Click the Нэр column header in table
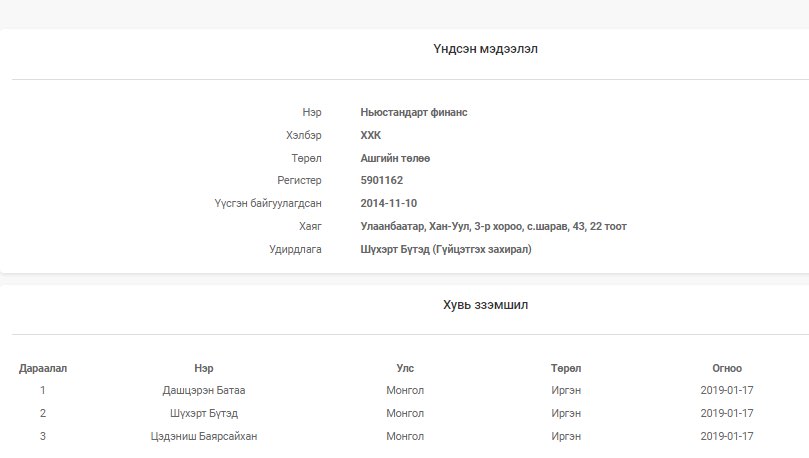 pos(204,368)
